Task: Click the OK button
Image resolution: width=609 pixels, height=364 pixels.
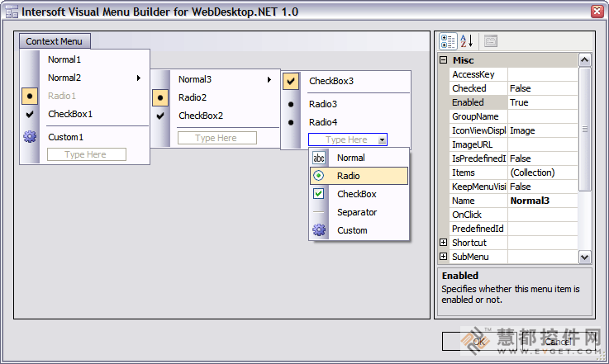Action: pyautogui.click(x=479, y=342)
